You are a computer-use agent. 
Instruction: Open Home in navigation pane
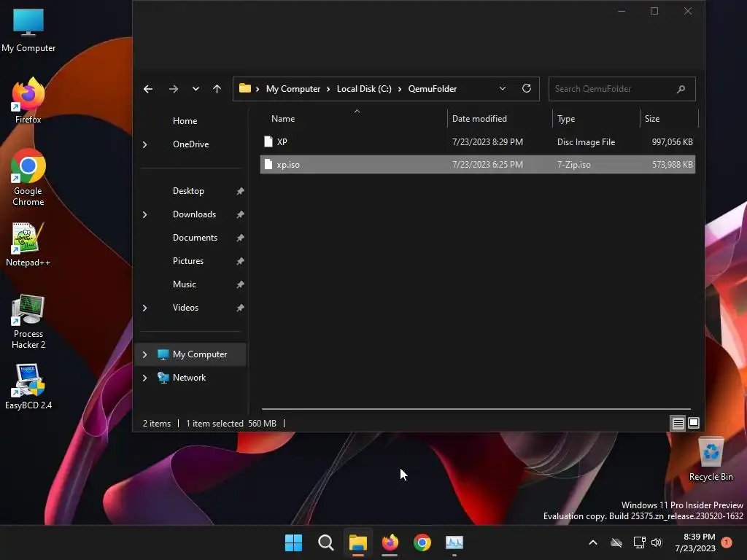185,121
